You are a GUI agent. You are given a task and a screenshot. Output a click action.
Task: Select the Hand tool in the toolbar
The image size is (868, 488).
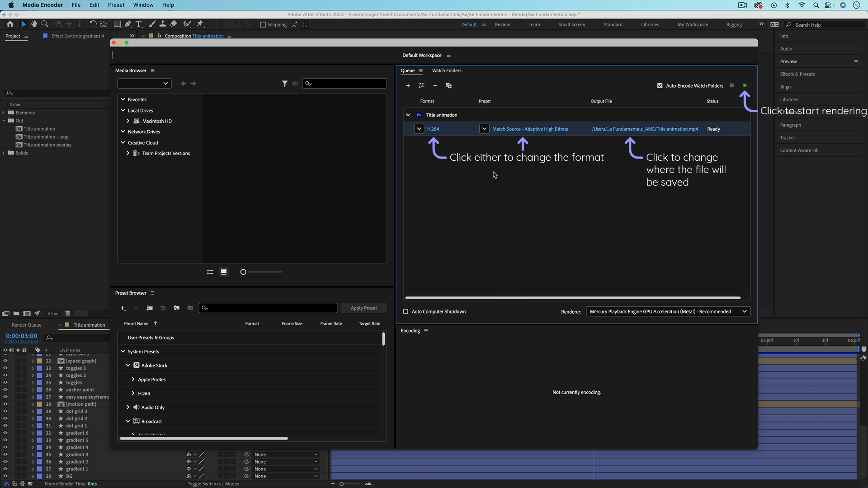pyautogui.click(x=34, y=24)
